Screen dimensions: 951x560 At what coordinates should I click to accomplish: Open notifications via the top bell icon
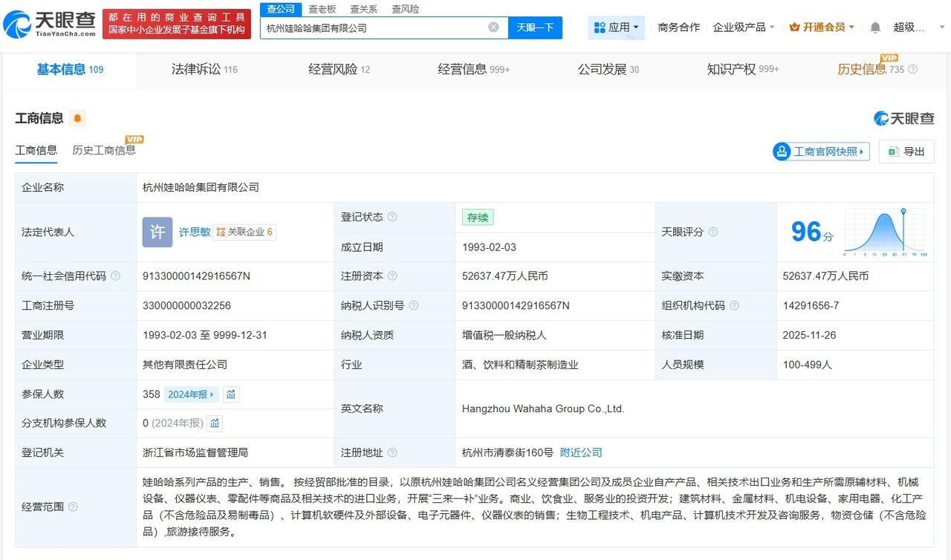click(x=875, y=27)
